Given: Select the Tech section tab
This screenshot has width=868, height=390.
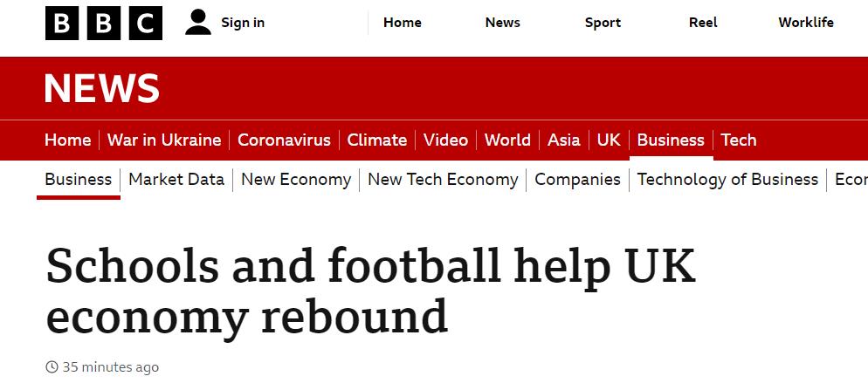Looking at the screenshot, I should [x=739, y=140].
